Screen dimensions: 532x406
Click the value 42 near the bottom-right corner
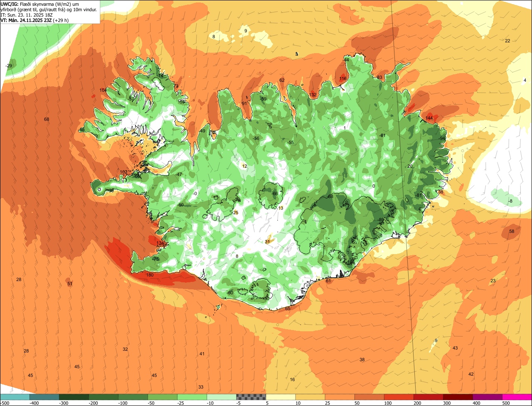click(471, 374)
